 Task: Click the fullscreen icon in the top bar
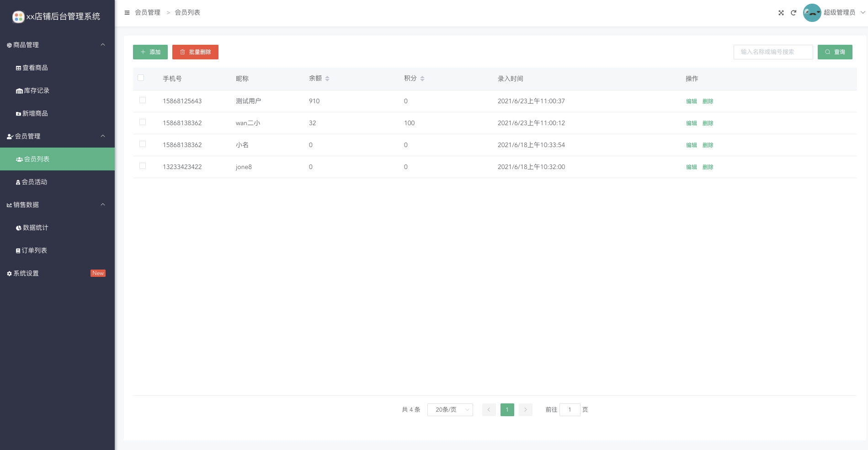781,13
